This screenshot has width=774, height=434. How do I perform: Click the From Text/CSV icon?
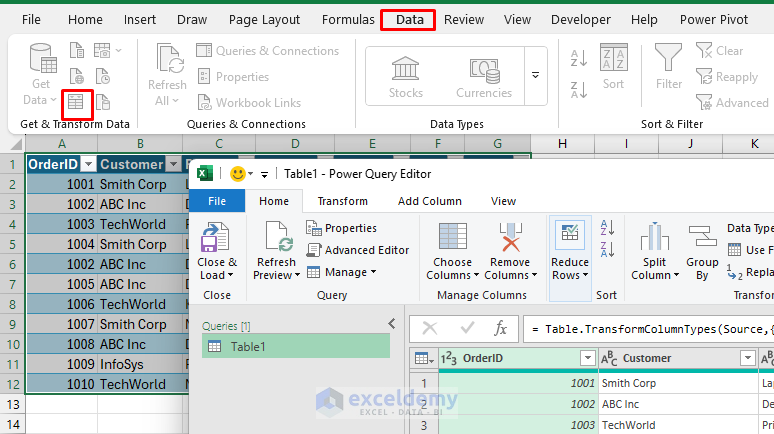click(x=77, y=50)
